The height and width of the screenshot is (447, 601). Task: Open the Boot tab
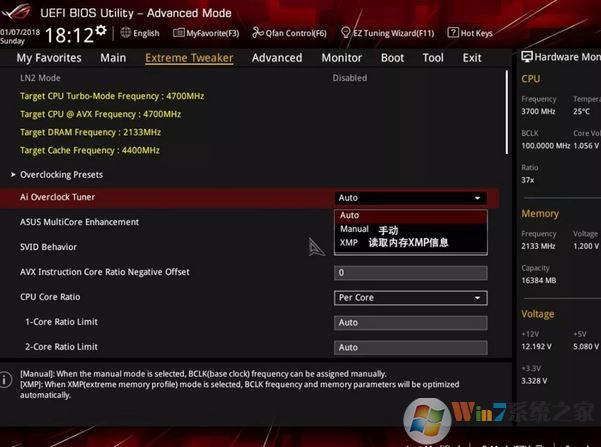(x=392, y=58)
